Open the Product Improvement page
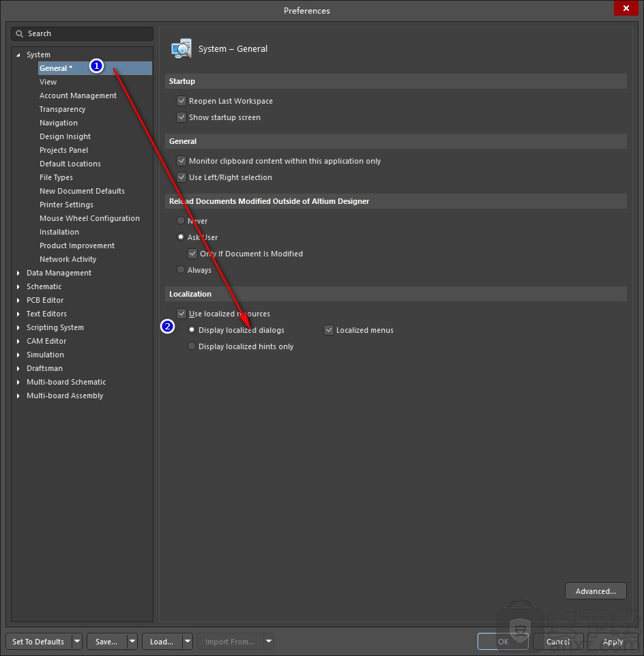Viewport: 644px width, 656px height. tap(77, 245)
